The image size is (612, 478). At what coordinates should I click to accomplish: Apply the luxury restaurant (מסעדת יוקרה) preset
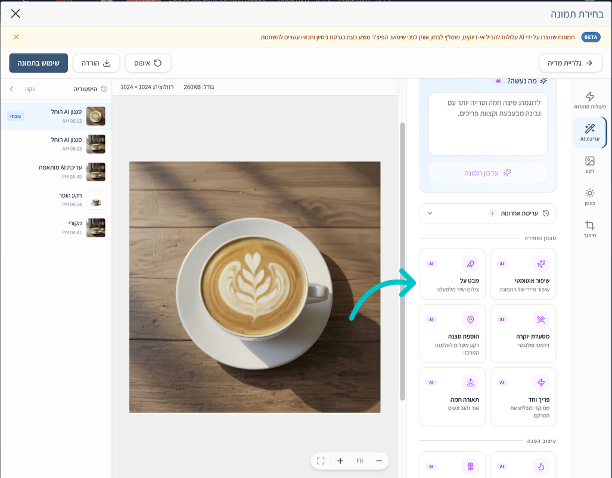(523, 333)
